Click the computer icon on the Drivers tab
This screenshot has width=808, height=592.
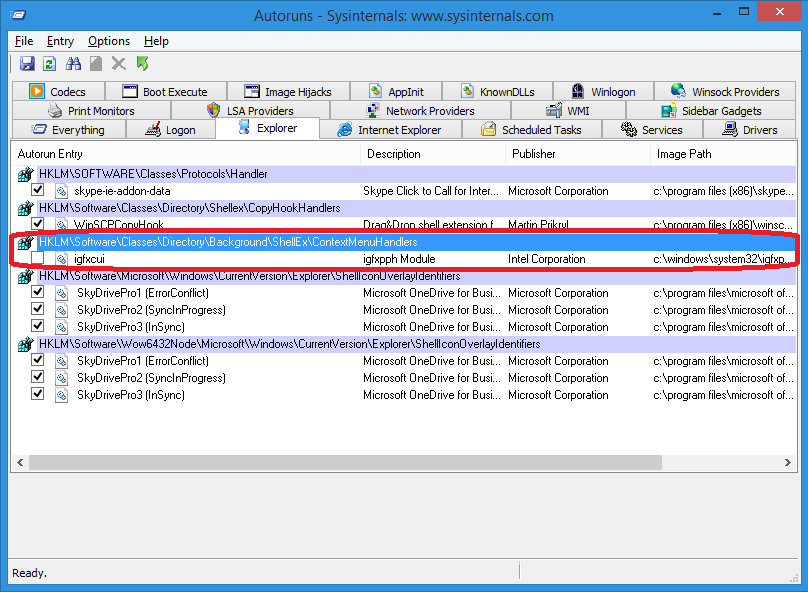[x=730, y=129]
